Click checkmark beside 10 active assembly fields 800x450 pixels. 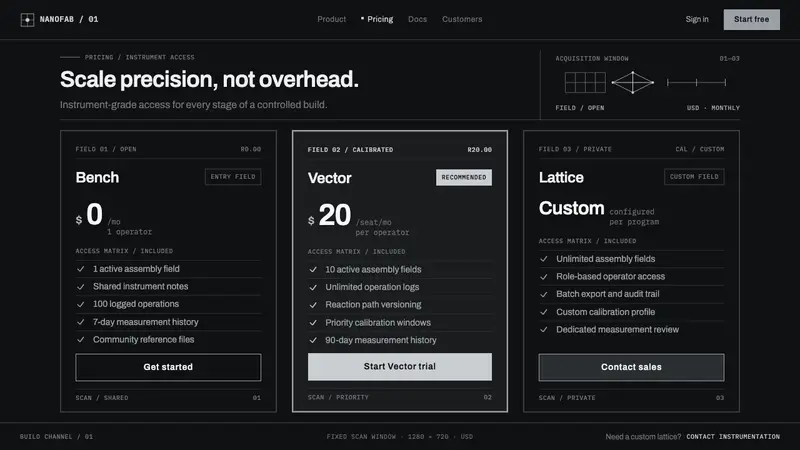(313, 269)
